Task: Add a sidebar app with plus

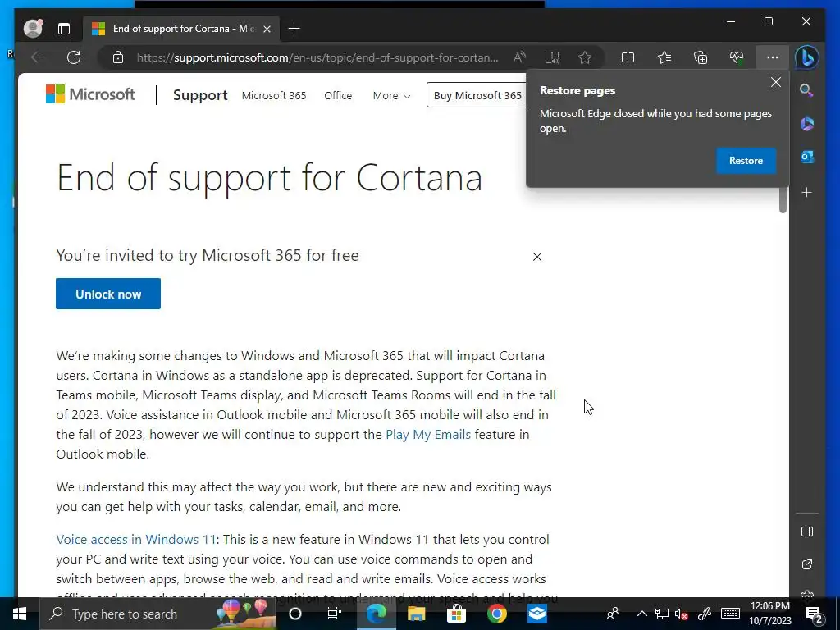Action: [807, 192]
